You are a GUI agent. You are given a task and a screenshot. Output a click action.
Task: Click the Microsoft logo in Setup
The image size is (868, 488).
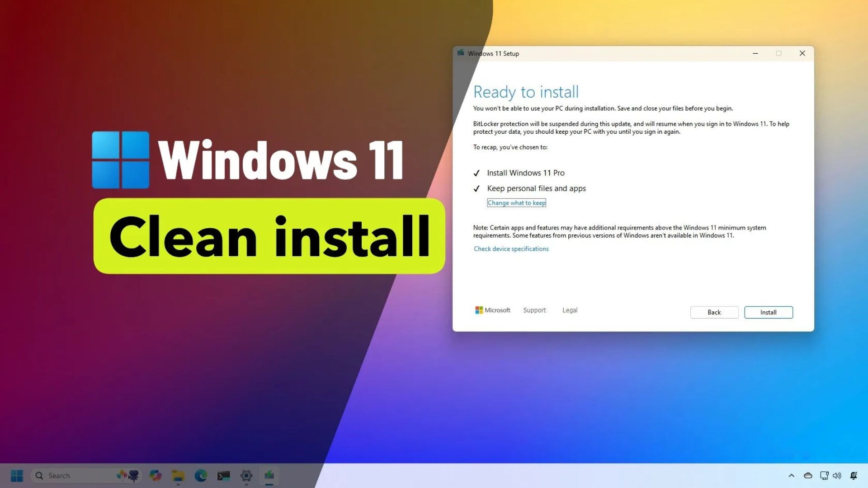(x=492, y=310)
